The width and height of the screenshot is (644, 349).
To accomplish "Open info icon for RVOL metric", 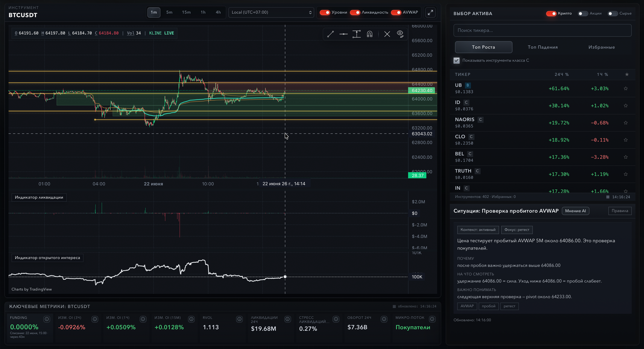I will (239, 319).
